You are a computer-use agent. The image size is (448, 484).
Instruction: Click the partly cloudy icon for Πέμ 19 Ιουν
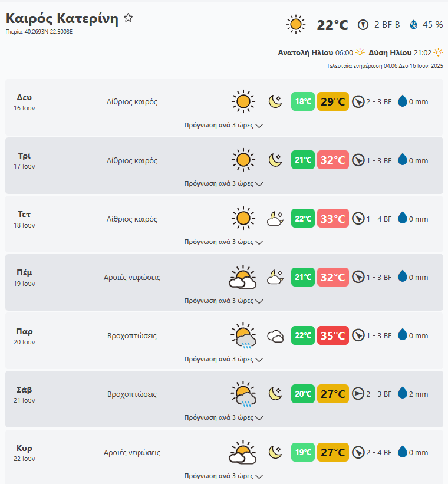pos(243,277)
